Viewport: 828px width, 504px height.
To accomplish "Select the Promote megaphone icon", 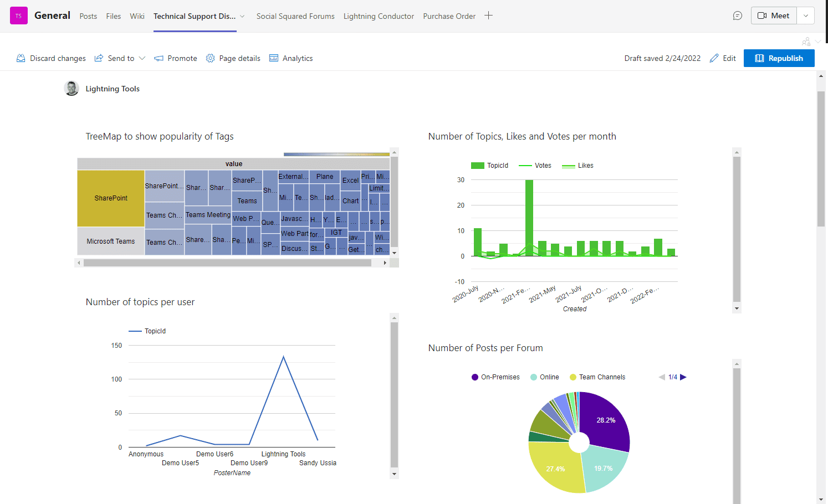I will click(159, 58).
